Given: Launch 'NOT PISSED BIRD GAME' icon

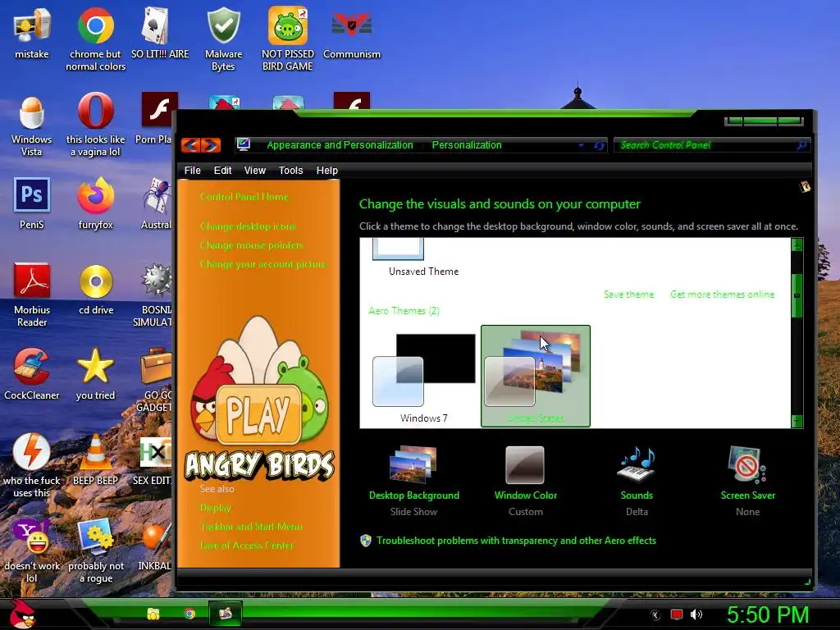Looking at the screenshot, I should [288, 39].
